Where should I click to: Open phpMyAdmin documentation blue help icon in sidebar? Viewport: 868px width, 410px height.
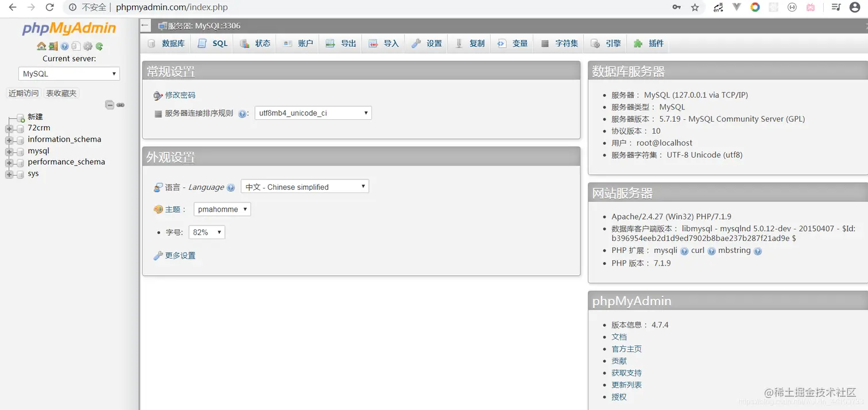(x=64, y=46)
